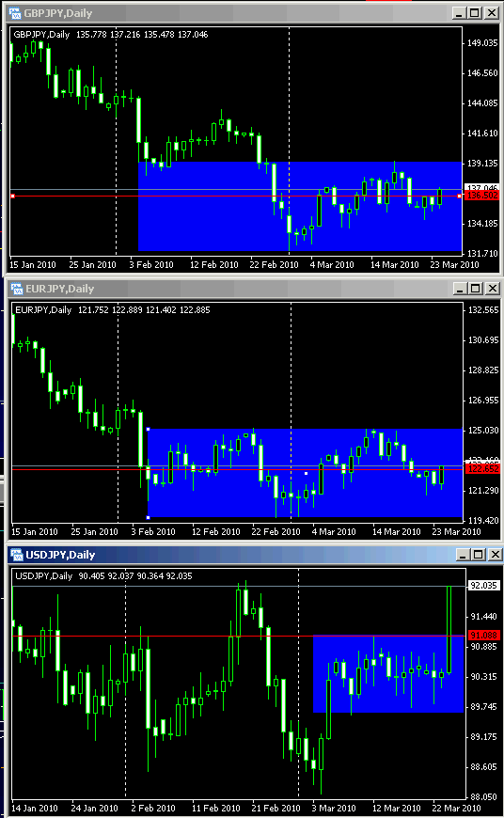Click the 22 Mar 2010 date in USDJPY
The width and height of the screenshot is (504, 818).
[456, 808]
